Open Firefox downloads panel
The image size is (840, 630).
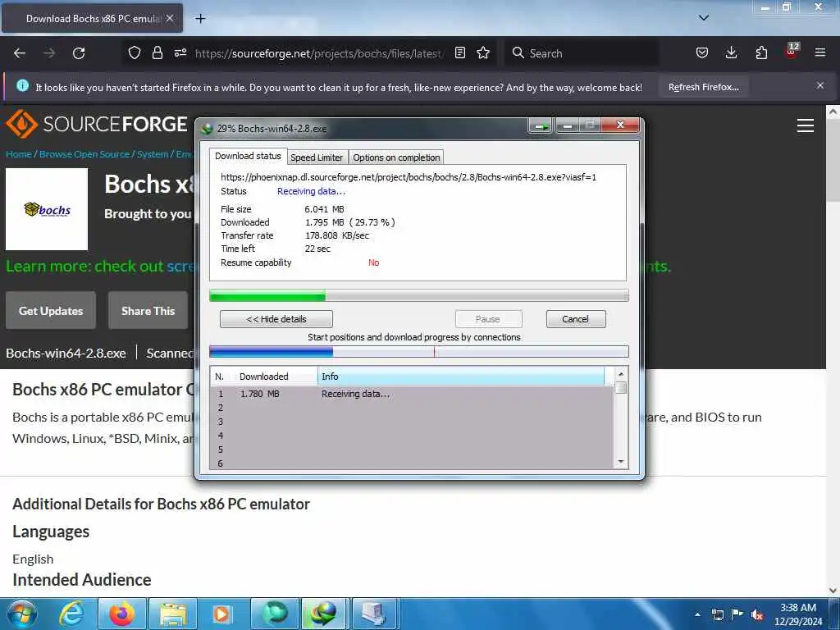(x=731, y=53)
